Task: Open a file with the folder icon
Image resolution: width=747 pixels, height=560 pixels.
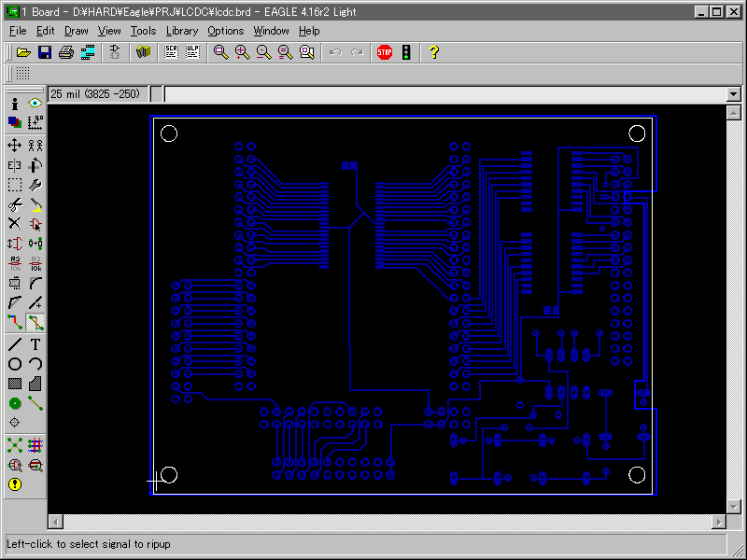Action: pos(24,52)
